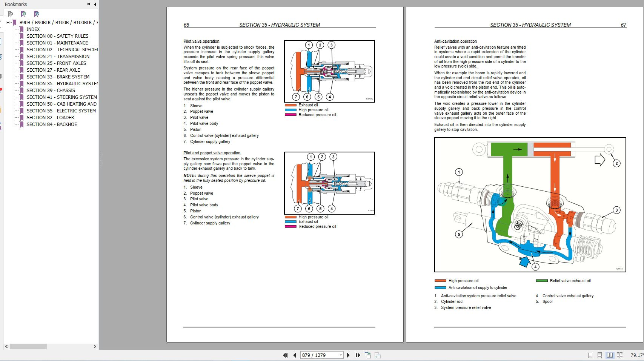
Task: Open the INDEX bookmark
Action: (x=33, y=29)
